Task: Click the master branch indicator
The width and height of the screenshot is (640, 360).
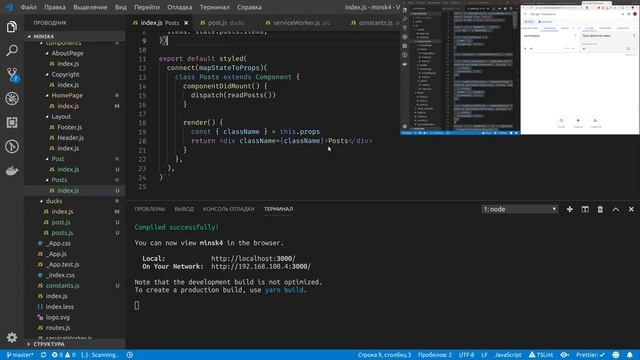Action: pos(20,355)
